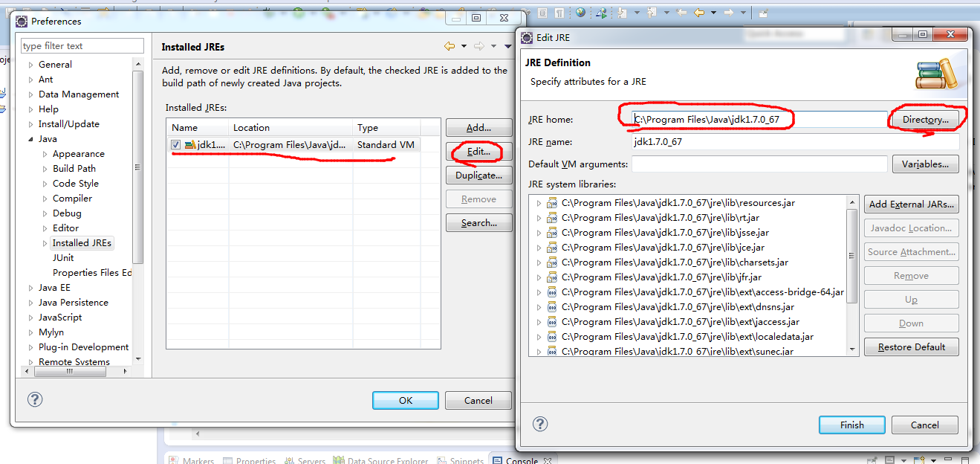Select JavaScript in the preferences tree
Image resolution: width=980 pixels, height=464 pixels.
[60, 318]
